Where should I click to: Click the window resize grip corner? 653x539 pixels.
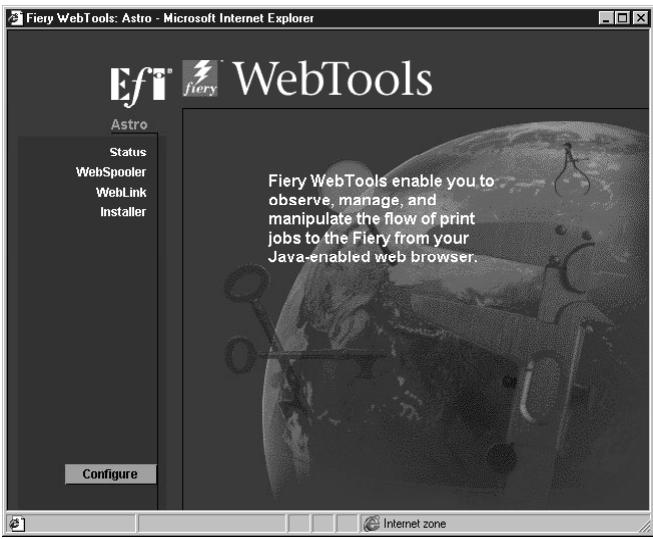(x=645, y=527)
